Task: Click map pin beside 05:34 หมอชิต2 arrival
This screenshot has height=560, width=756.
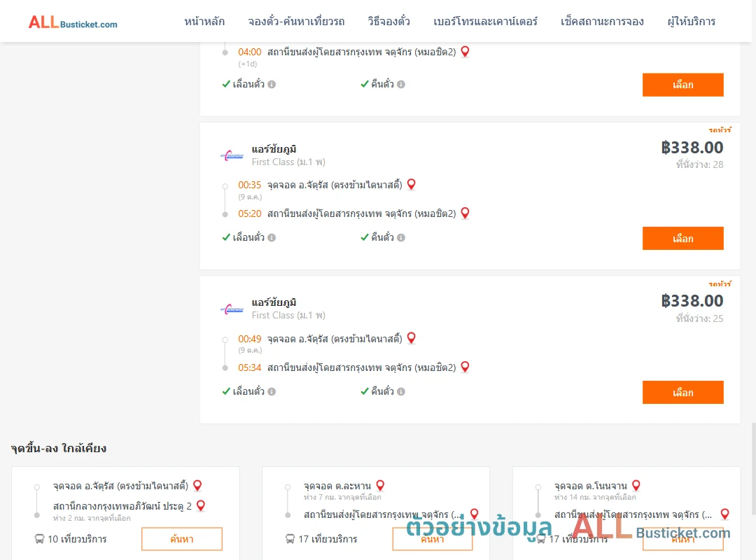Action: point(465,367)
